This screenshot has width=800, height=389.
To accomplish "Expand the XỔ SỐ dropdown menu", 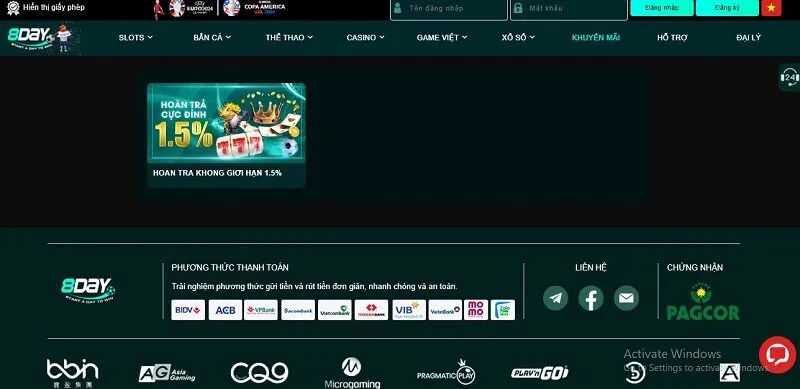I will [x=518, y=37].
